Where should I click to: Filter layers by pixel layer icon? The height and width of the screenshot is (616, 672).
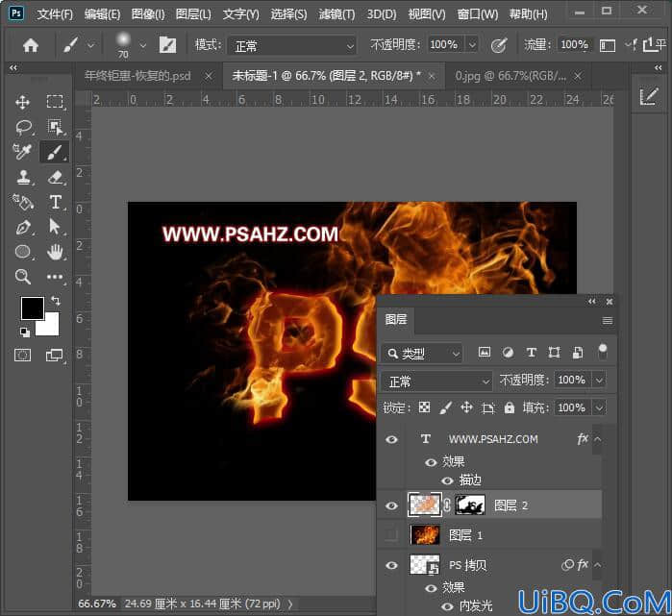pyautogui.click(x=485, y=352)
